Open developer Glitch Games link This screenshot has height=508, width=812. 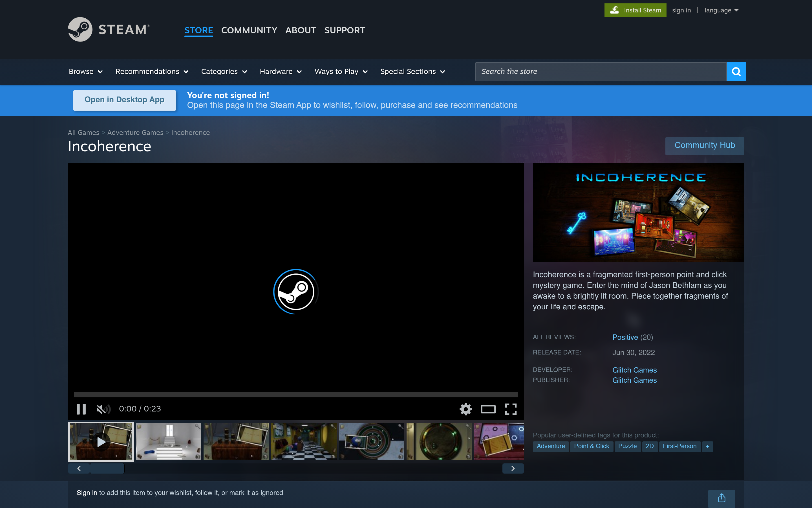[634, 370]
